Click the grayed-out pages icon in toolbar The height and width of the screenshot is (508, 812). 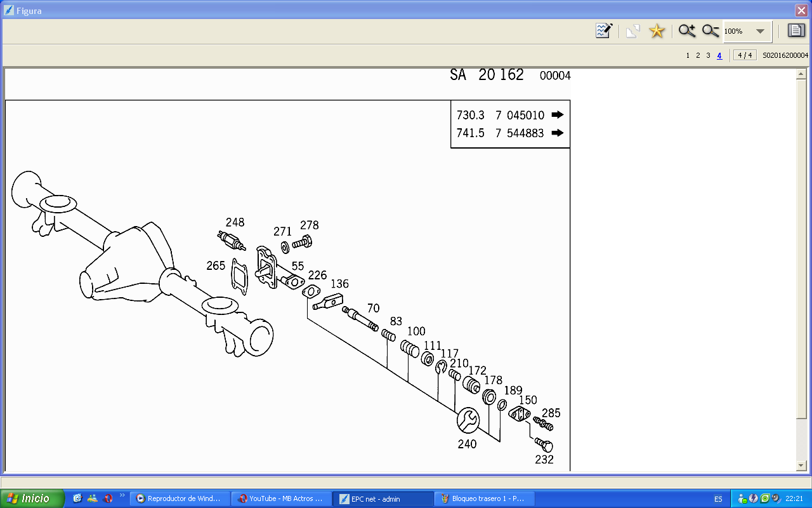click(632, 30)
